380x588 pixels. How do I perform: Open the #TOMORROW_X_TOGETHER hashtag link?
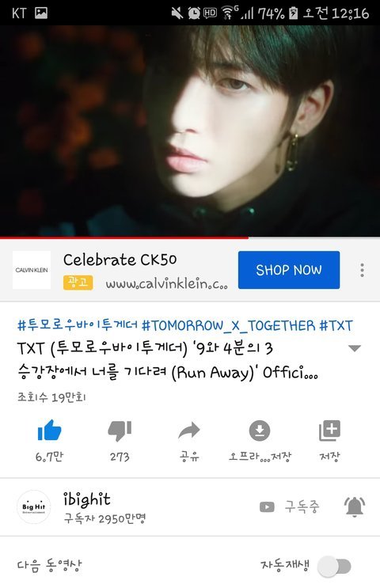tap(229, 325)
